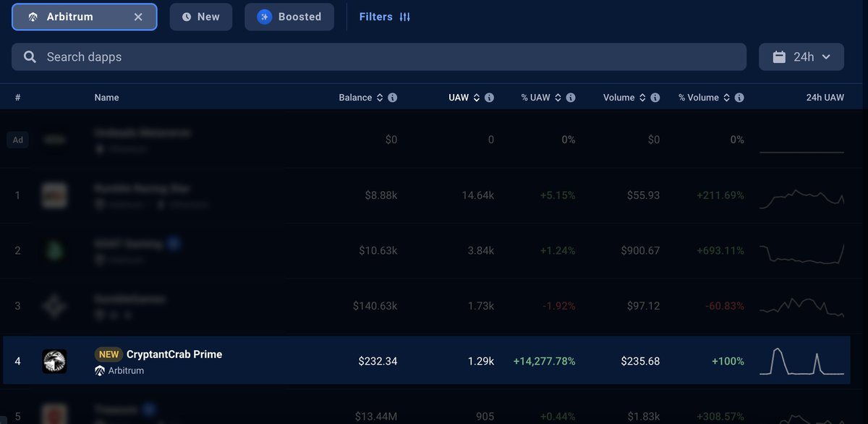This screenshot has width=868, height=424.
Task: Click the verified badge next to row 2 dapp
Action: coord(174,243)
